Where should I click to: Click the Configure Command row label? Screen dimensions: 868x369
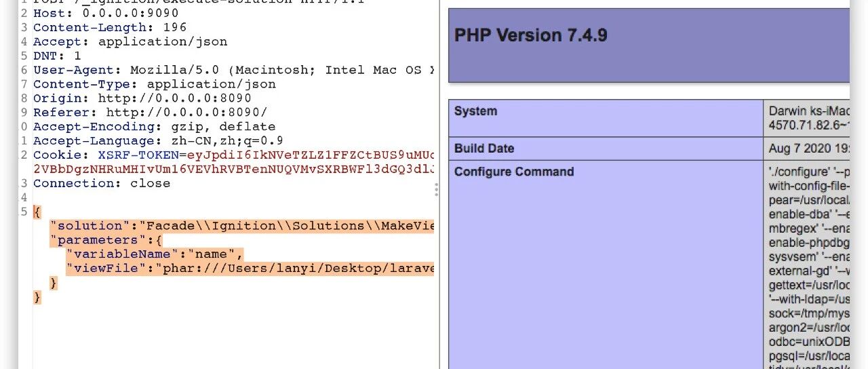[514, 171]
